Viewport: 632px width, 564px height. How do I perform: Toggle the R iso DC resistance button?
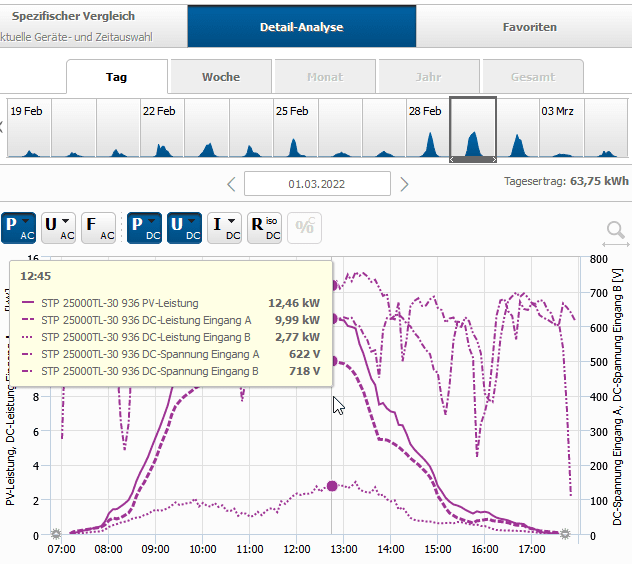(264, 228)
